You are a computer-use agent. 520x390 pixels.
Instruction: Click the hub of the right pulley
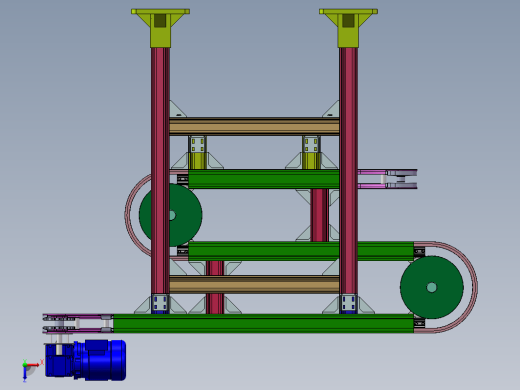[x=432, y=287]
